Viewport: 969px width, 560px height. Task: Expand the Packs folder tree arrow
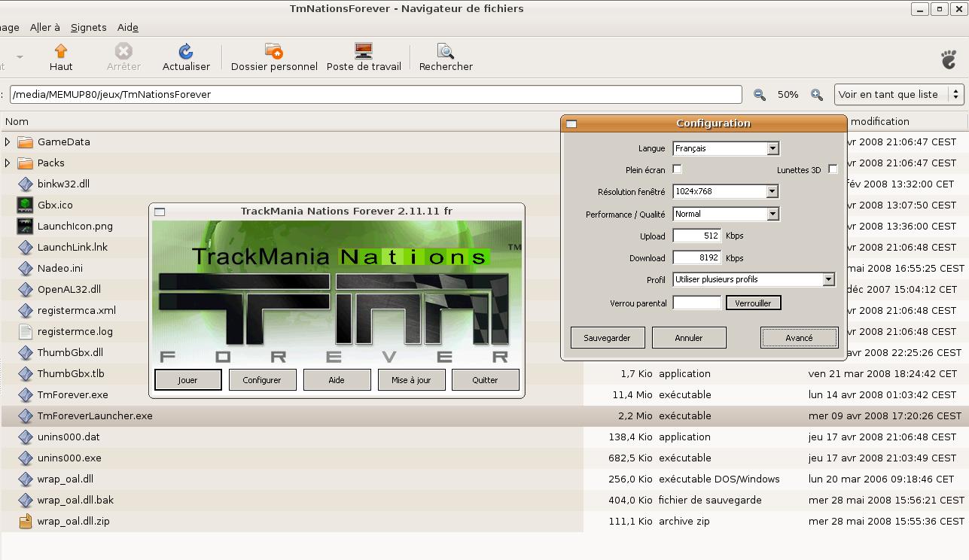[x=8, y=163]
